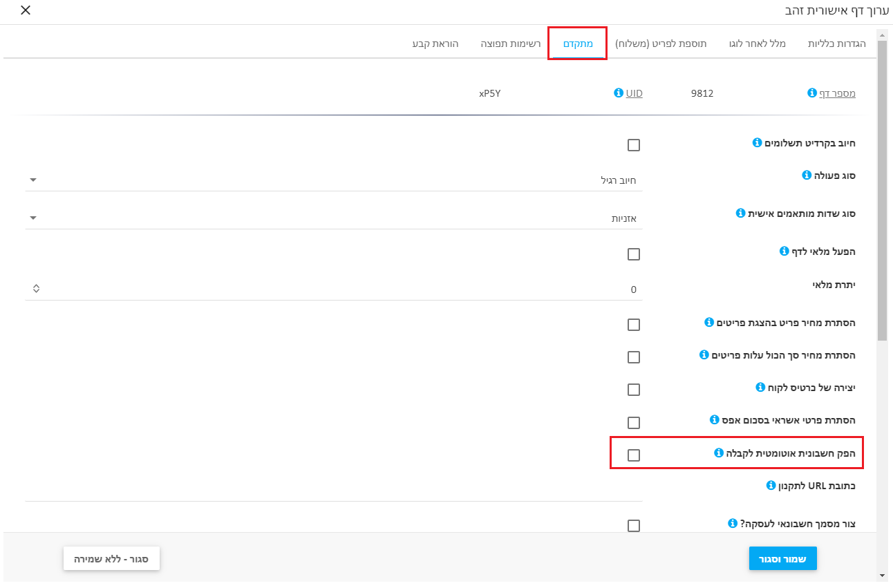Check הפק חשבונית אוטומטית לקבלה box
The height and width of the screenshot is (588, 893).
(x=634, y=455)
